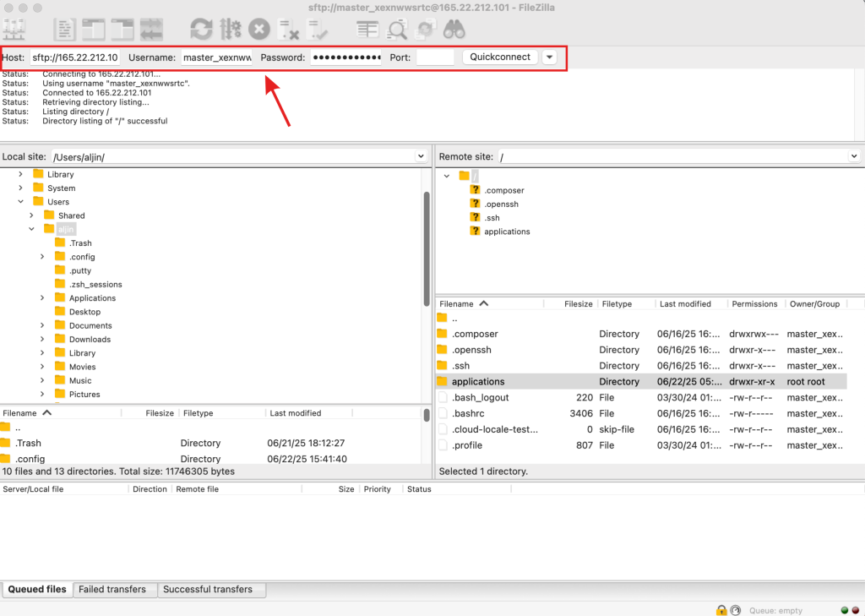Open the Quickconnect history dropdown arrow

click(549, 57)
